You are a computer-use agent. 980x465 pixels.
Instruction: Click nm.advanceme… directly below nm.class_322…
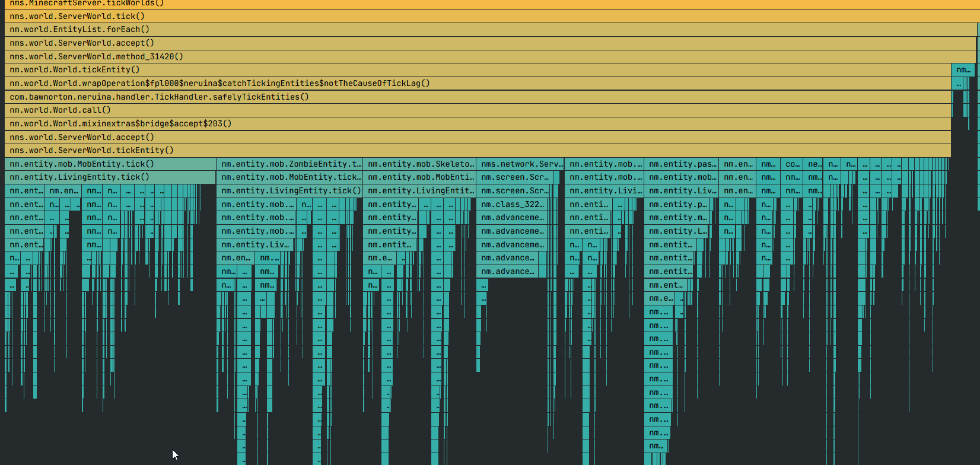512,218
